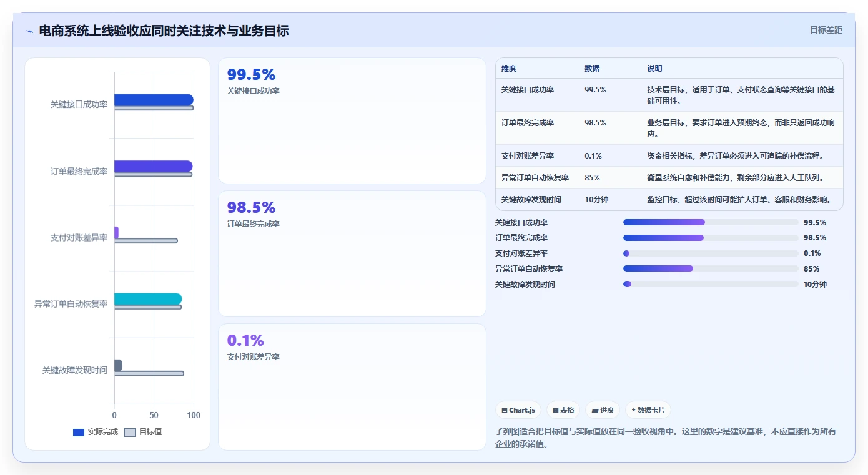Image resolution: width=868 pixels, height=475 pixels.
Task: Click the 支付对账差异率 caption under the 0.1% card
Action: [253, 357]
